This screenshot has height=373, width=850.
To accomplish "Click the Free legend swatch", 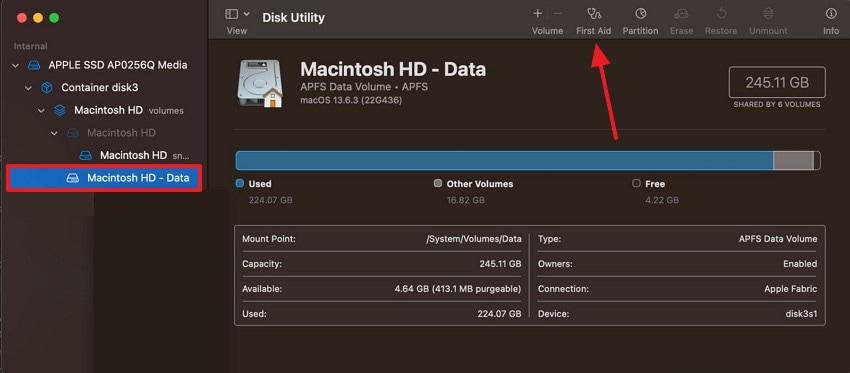I will pos(636,184).
